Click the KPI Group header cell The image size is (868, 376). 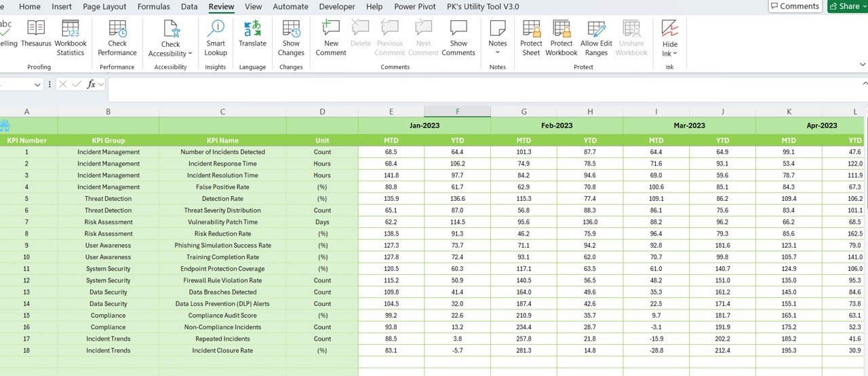click(x=108, y=140)
